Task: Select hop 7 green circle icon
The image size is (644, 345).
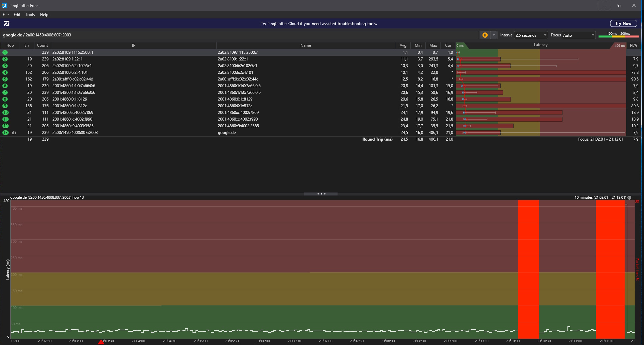Action: [x=5, y=93]
